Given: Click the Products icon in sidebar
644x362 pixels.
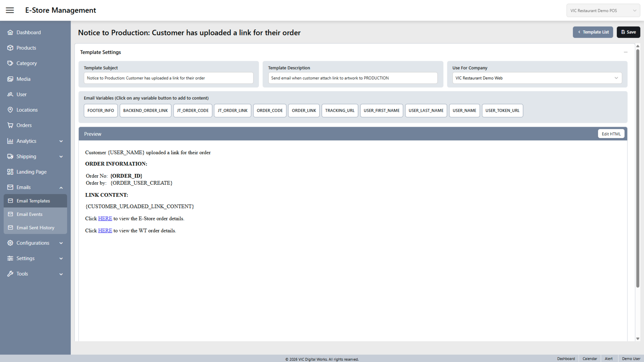Looking at the screenshot, I should 10,48.
